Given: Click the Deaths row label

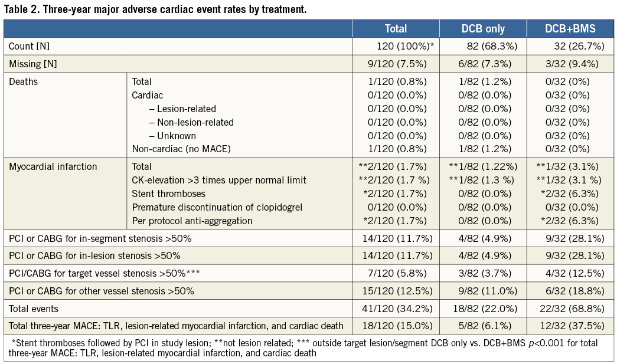Looking at the screenshot, I should pyautogui.click(x=24, y=81).
